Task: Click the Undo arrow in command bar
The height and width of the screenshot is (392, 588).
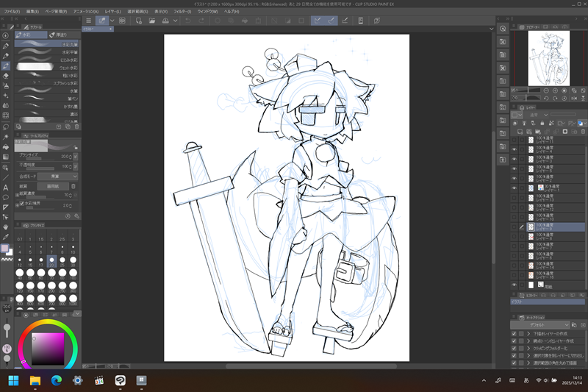Action: [x=188, y=21]
